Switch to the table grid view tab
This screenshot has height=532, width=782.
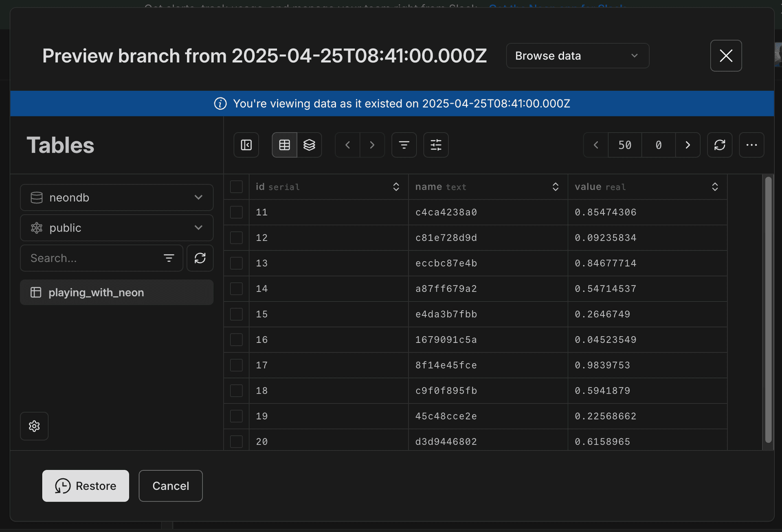click(x=284, y=144)
